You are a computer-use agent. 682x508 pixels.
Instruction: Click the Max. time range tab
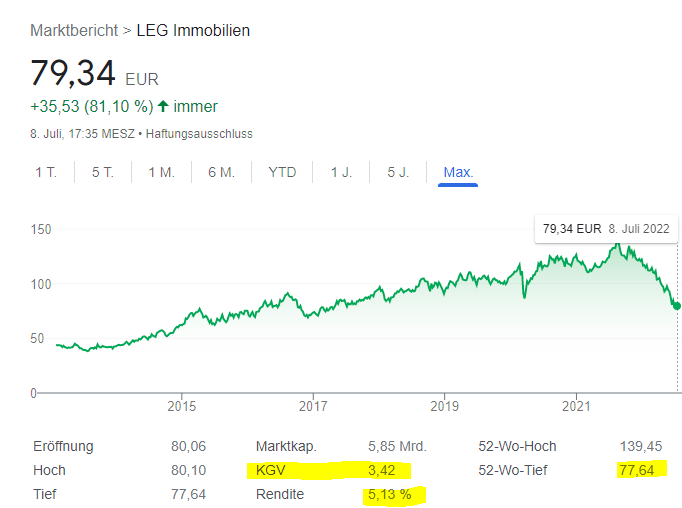point(458,172)
